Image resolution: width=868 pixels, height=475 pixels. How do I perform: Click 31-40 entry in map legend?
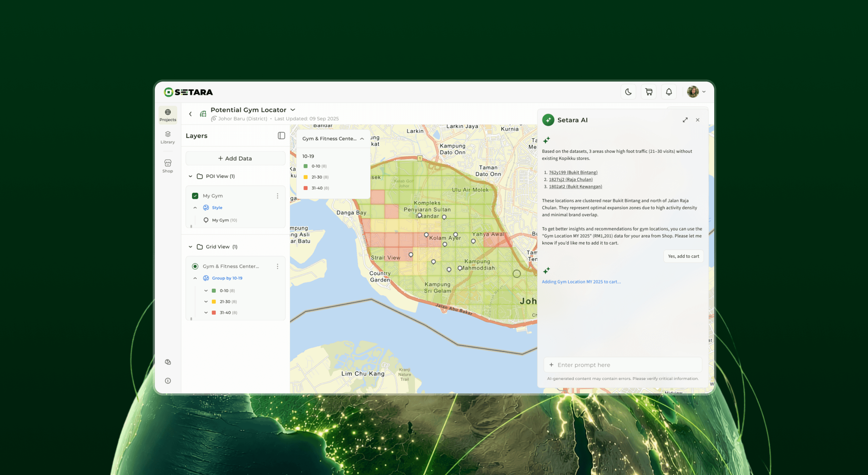click(316, 188)
